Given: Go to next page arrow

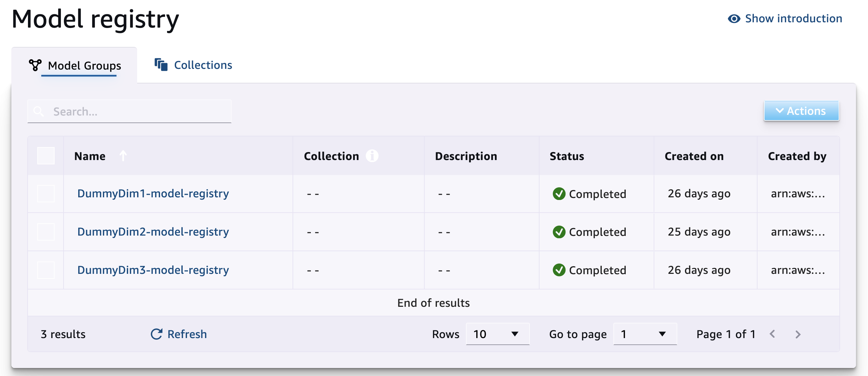Looking at the screenshot, I should point(797,334).
